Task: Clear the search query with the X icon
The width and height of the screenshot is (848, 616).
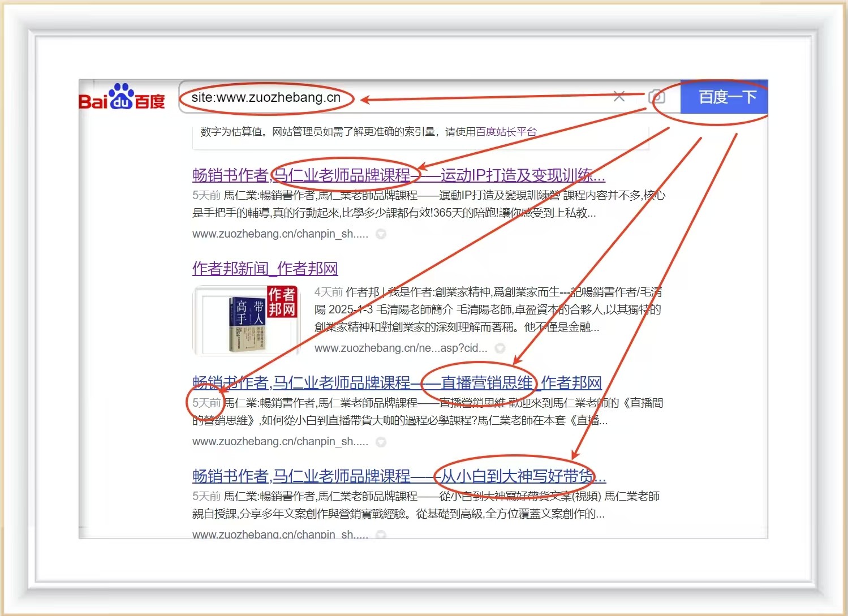Action: (619, 97)
